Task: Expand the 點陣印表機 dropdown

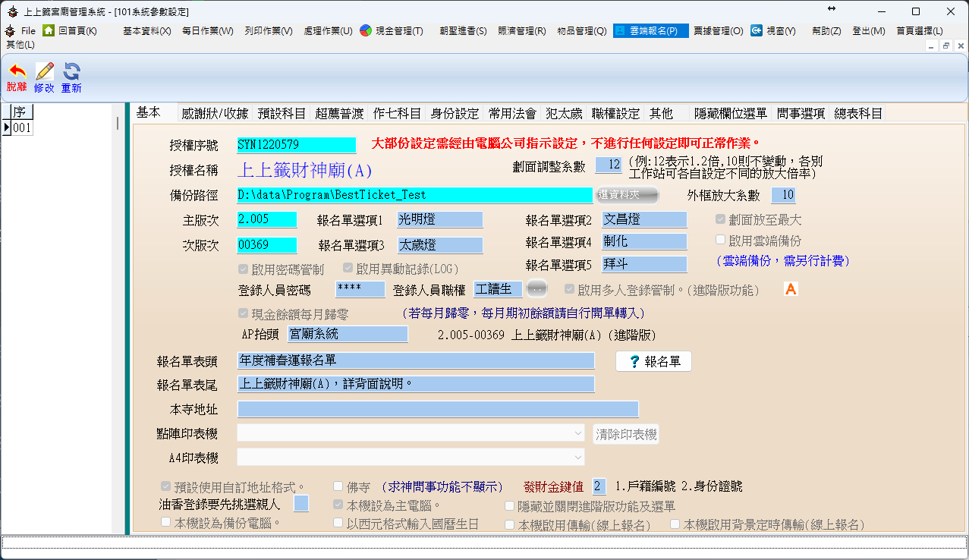Action: tap(578, 433)
